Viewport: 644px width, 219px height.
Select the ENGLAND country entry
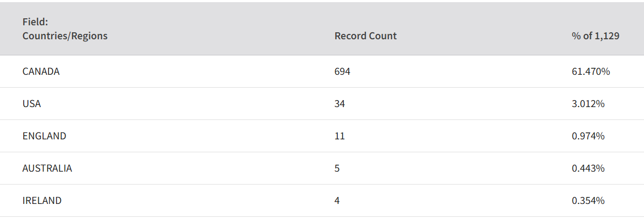click(x=44, y=136)
